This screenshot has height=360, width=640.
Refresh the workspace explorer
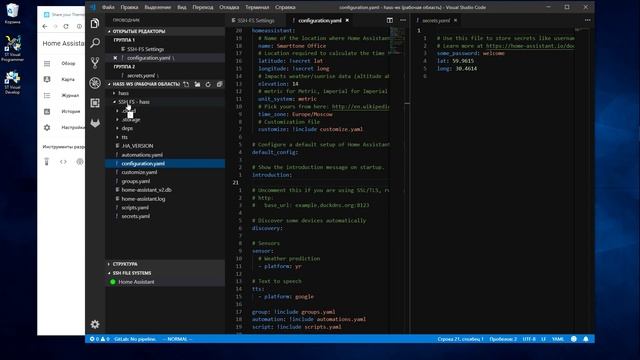tap(208, 84)
